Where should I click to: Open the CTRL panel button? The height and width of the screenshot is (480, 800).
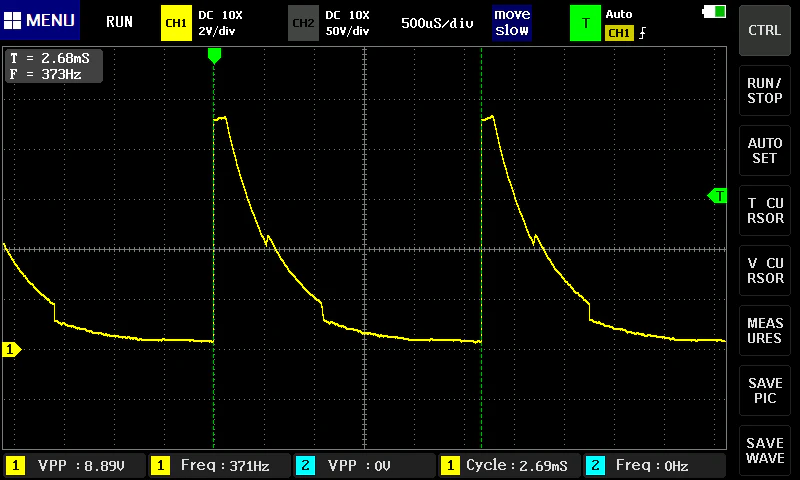[765, 30]
